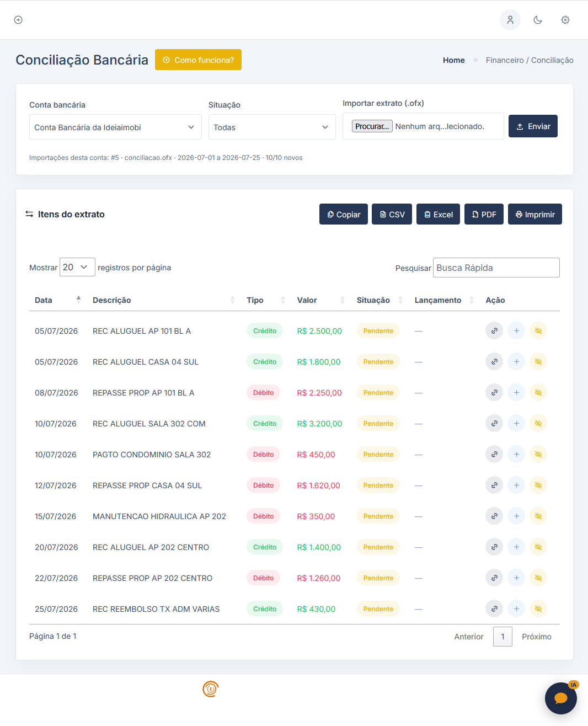Open the Situação filter dropdown
588x726 pixels.
tap(272, 127)
